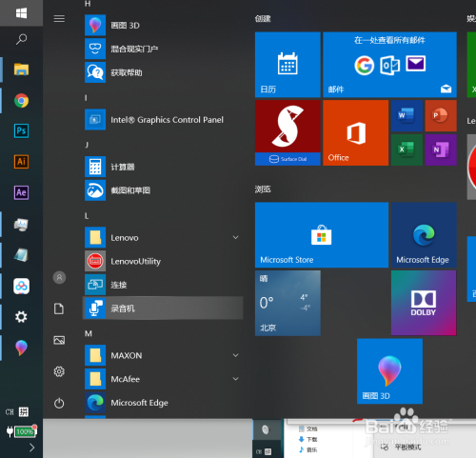Open the user account icon in Start

(x=59, y=278)
